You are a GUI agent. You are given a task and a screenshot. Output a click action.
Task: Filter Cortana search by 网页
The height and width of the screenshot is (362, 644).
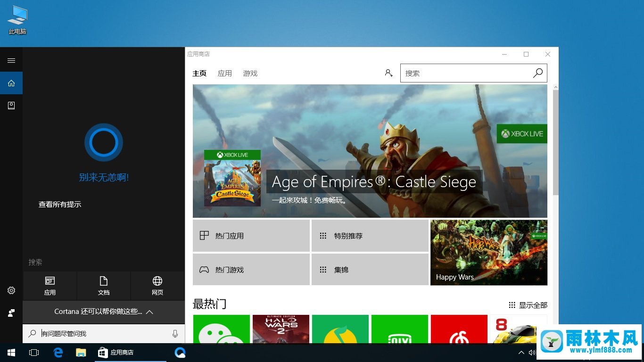click(x=157, y=286)
